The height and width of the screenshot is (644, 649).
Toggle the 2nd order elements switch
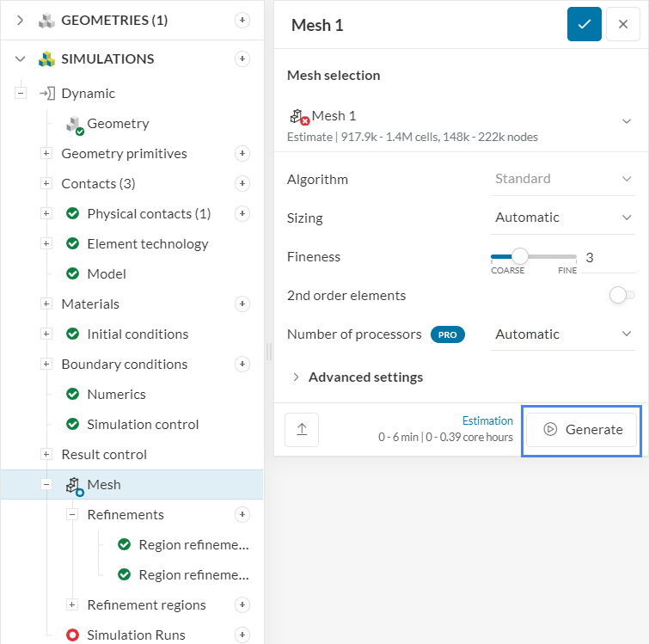(621, 295)
